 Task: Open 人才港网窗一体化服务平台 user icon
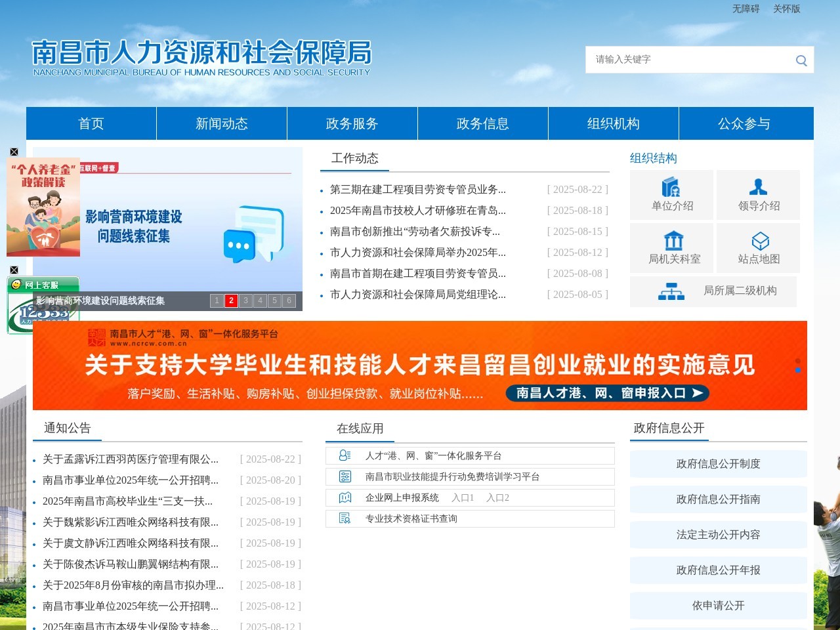click(345, 454)
